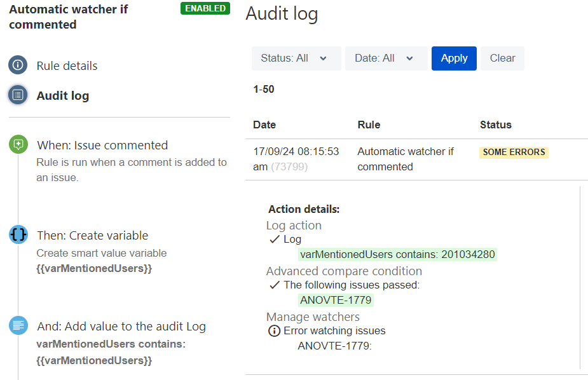The width and height of the screenshot is (588, 380).
Task: Click the ENABLED status badge
Action: 205,8
